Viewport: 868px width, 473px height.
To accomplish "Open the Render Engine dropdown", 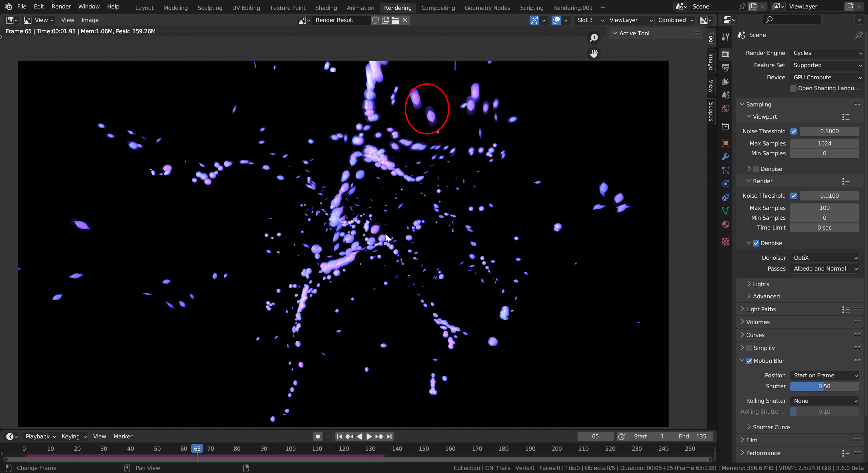I will (826, 53).
